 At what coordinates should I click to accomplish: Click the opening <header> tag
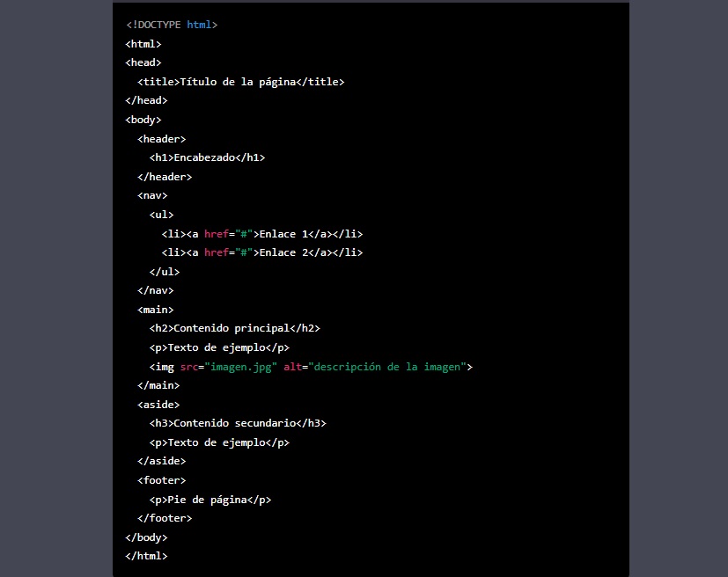click(x=161, y=139)
